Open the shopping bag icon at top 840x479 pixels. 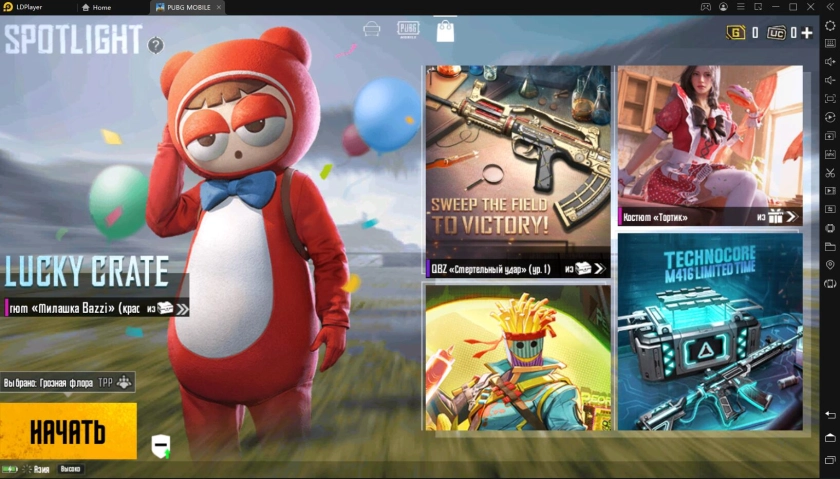click(445, 31)
